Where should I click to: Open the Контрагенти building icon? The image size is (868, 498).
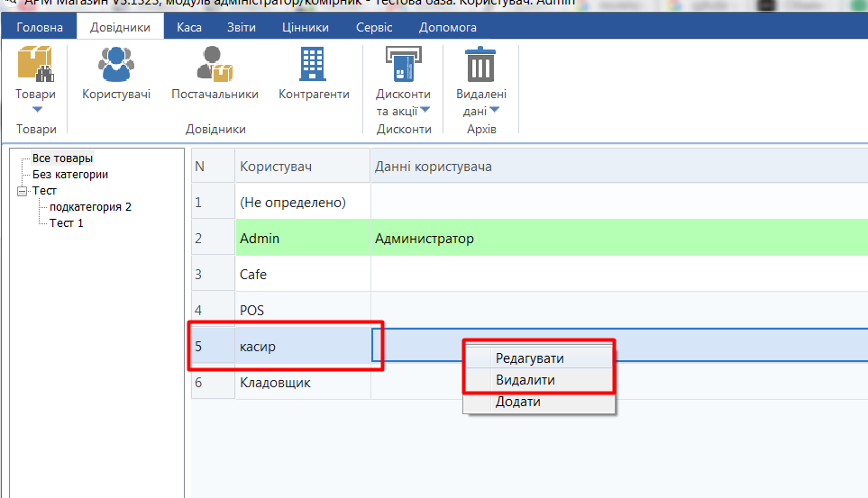click(313, 64)
